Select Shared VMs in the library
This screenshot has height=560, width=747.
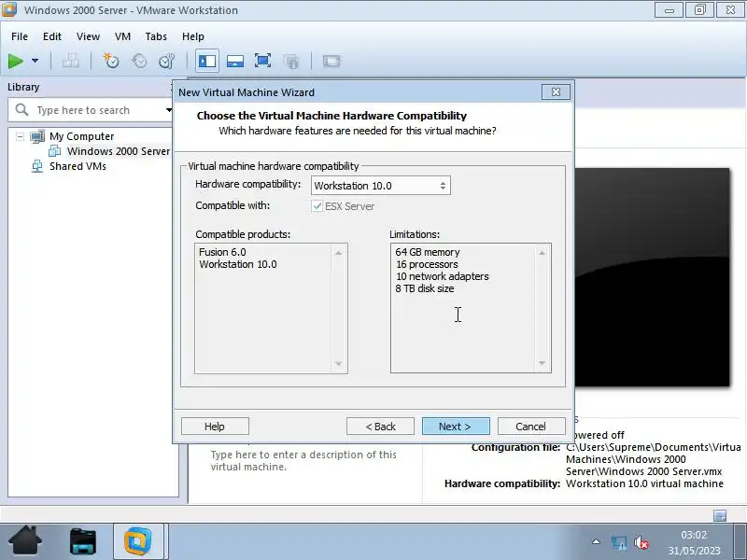(x=78, y=166)
